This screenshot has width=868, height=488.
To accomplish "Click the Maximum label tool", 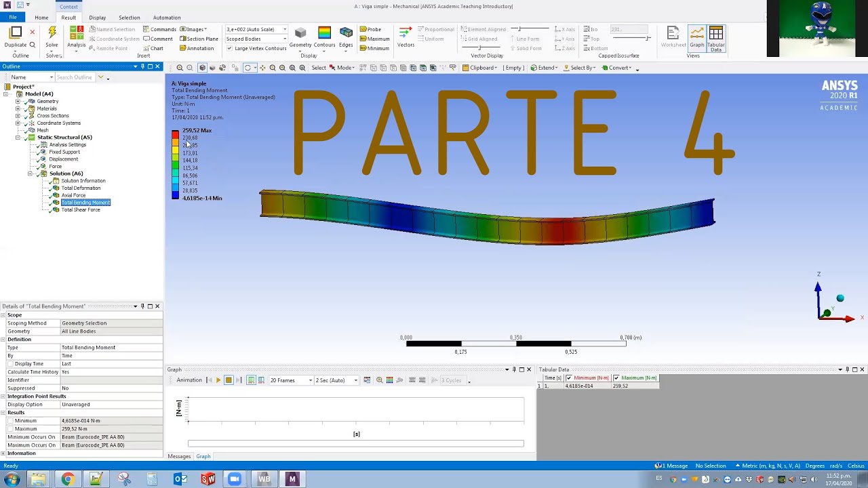I will (375, 39).
